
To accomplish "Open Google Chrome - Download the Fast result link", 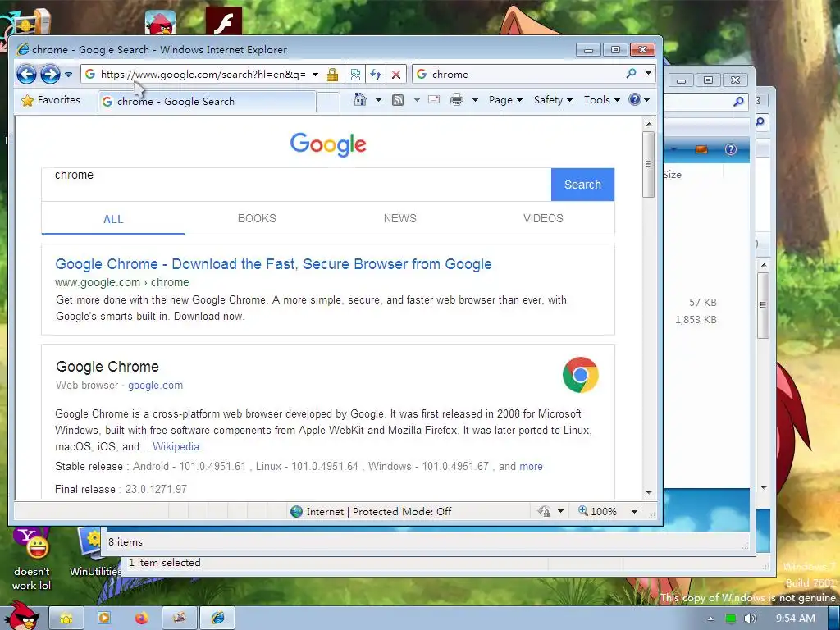I will pyautogui.click(x=274, y=264).
